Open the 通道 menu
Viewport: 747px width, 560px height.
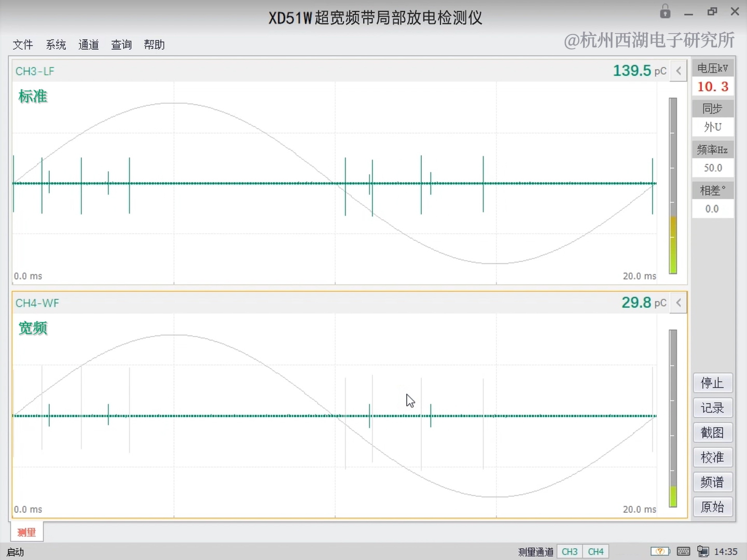pos(89,45)
